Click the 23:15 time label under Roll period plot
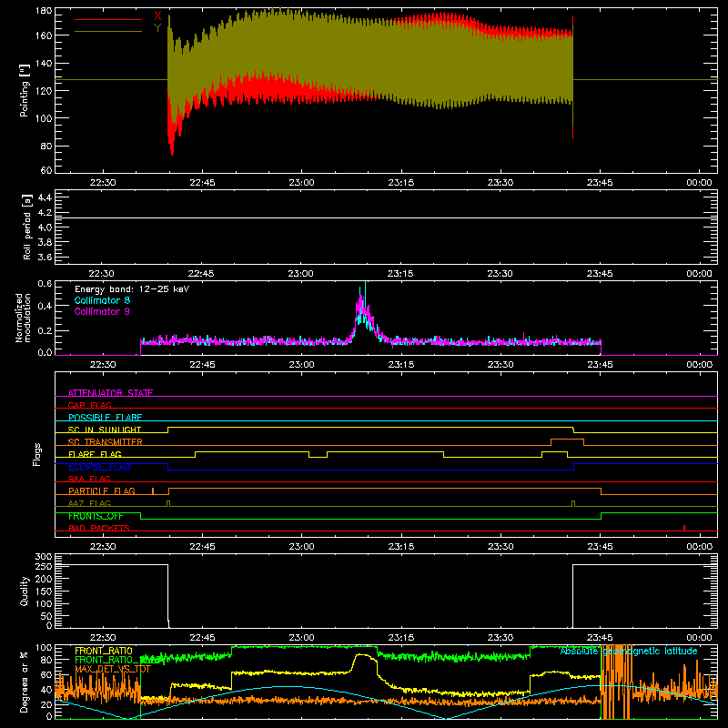Image resolution: width=728 pixels, height=728 pixels. click(x=400, y=274)
